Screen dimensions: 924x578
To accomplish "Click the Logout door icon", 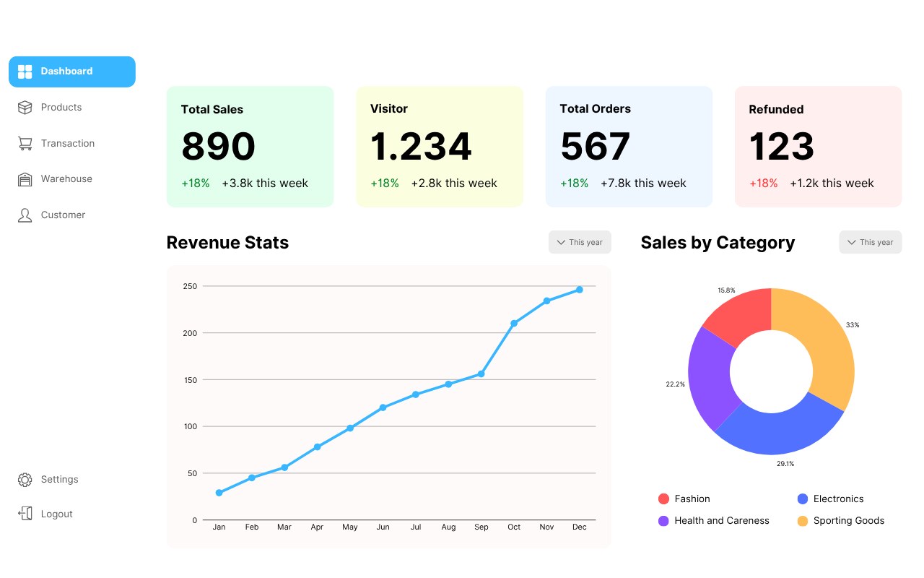I will pyautogui.click(x=25, y=514).
